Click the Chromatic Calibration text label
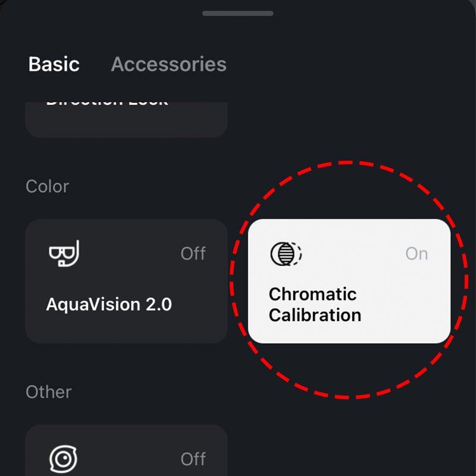The width and height of the screenshot is (476, 476). tap(315, 305)
